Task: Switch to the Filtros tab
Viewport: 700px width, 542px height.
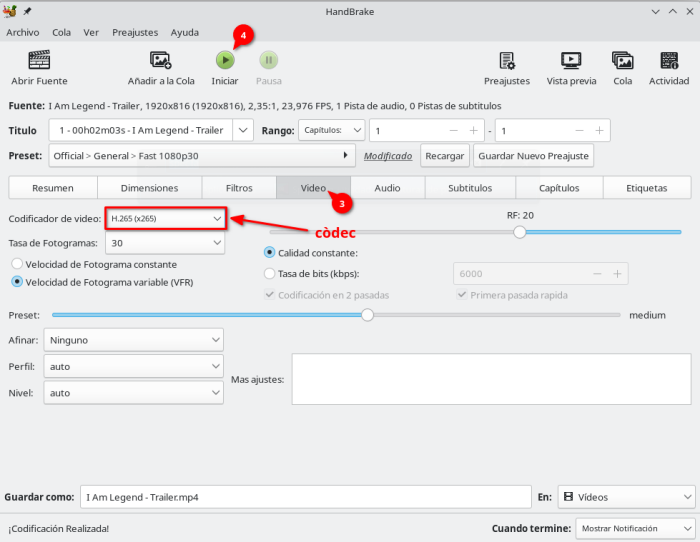Action: coord(239,188)
